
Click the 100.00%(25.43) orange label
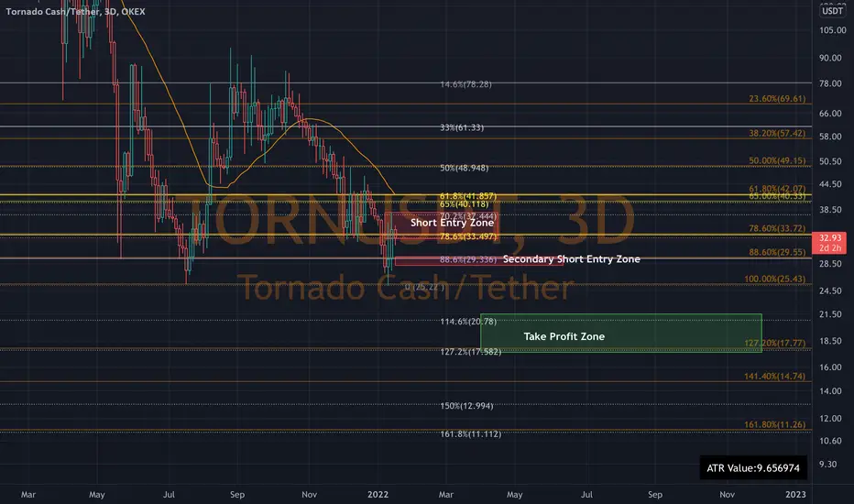pos(774,279)
